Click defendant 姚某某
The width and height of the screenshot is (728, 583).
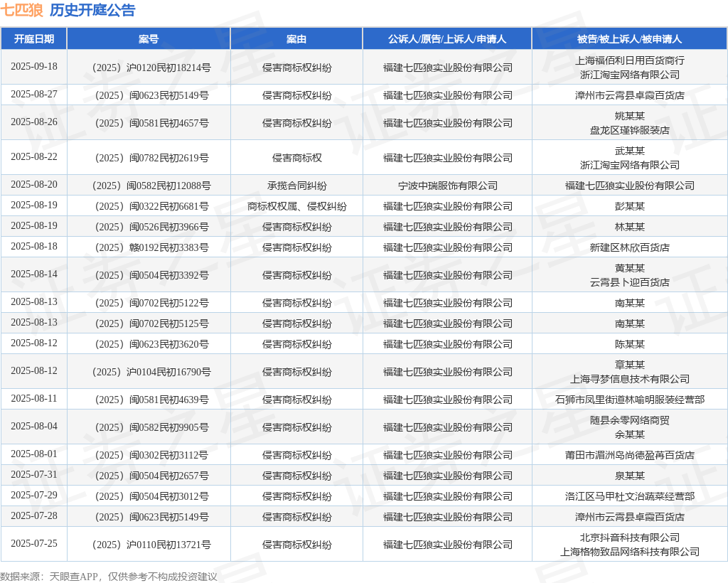630,116
